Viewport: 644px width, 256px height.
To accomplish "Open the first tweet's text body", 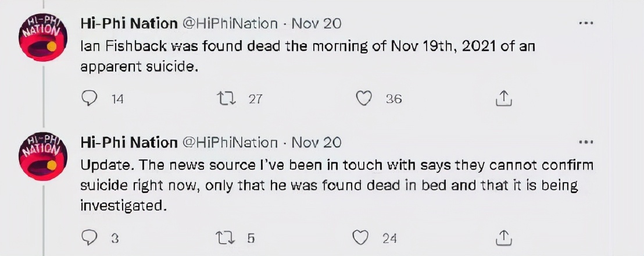I will (x=307, y=56).
